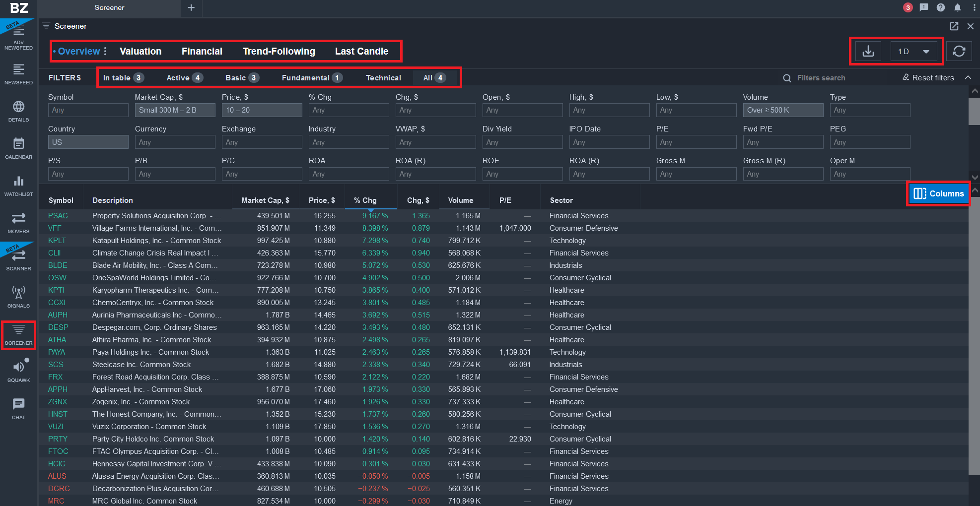Open the Volume filter Over ≥ 500 K
980x506 pixels.
(x=783, y=110)
